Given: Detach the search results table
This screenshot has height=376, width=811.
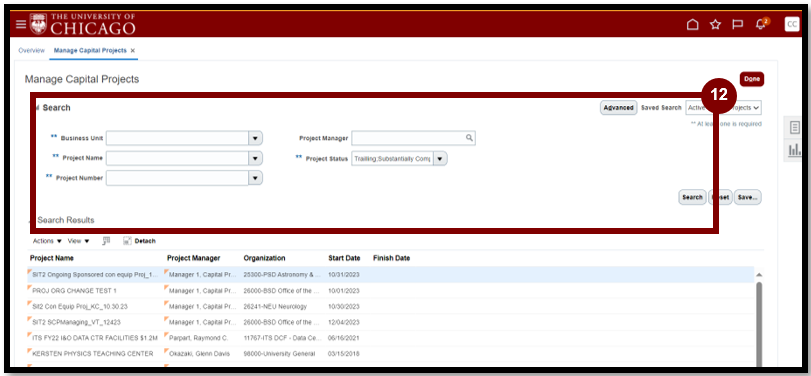Looking at the screenshot, I should (x=139, y=241).
